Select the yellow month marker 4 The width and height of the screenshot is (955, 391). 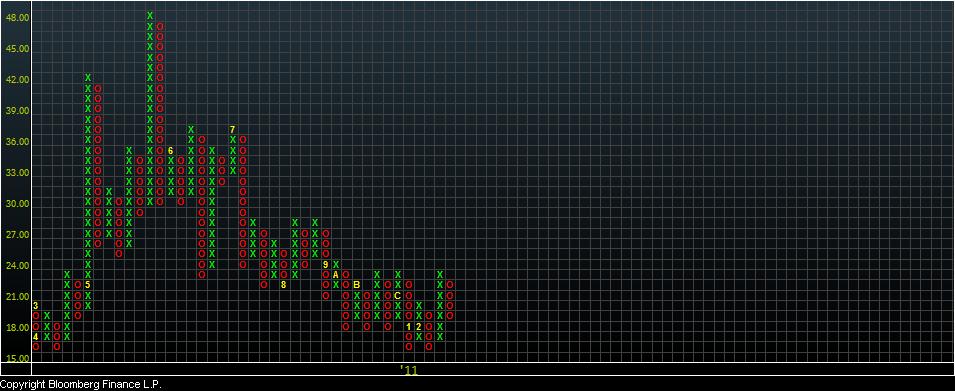point(36,336)
